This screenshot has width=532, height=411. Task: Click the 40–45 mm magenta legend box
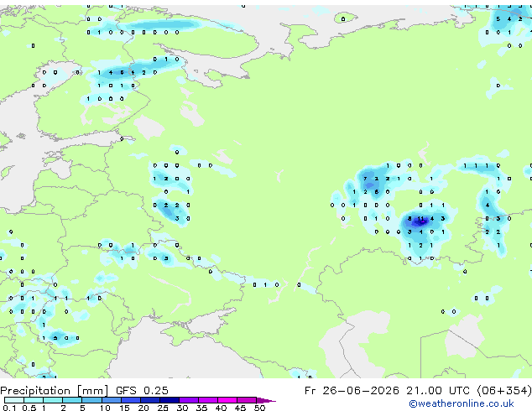(x=227, y=400)
